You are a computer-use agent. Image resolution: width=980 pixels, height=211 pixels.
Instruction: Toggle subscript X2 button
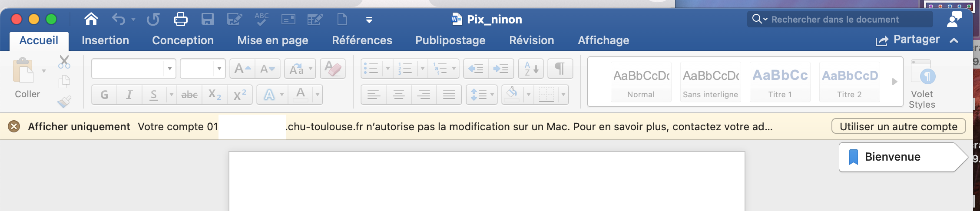pyautogui.click(x=215, y=95)
